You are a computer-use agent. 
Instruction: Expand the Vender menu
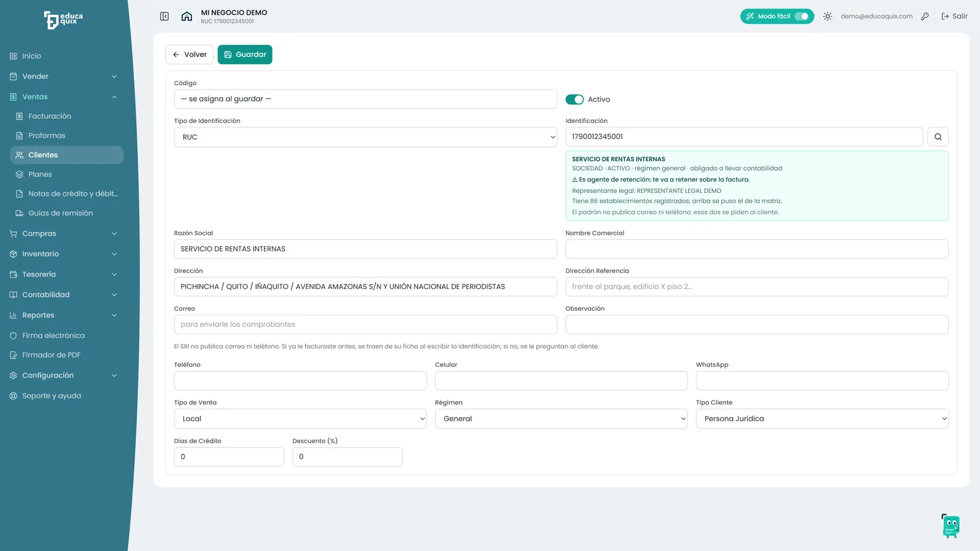point(64,77)
